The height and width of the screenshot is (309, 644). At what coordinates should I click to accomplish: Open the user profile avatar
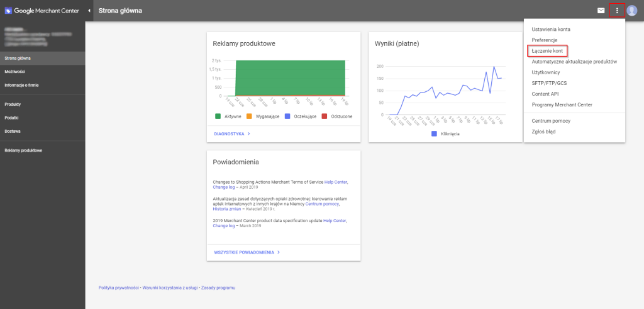(x=632, y=10)
